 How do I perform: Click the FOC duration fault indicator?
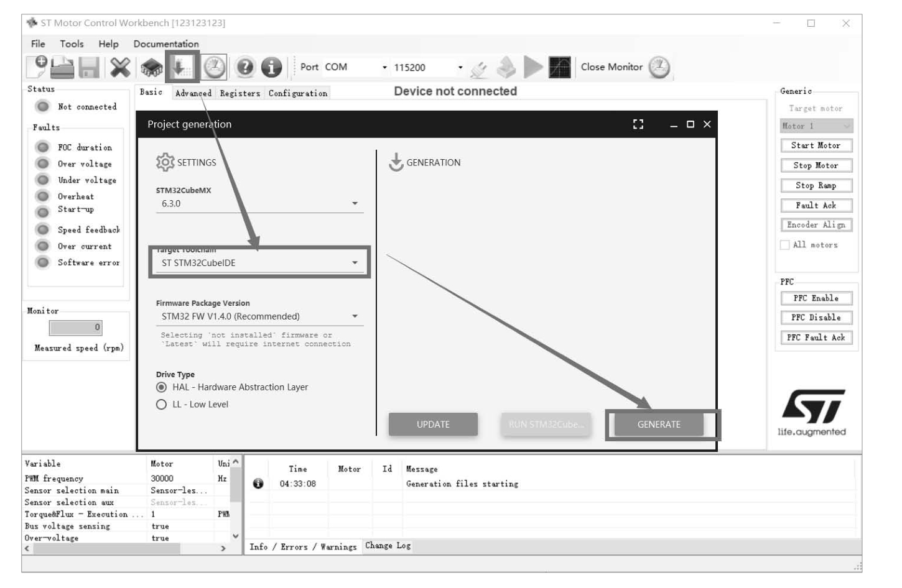[43, 147]
